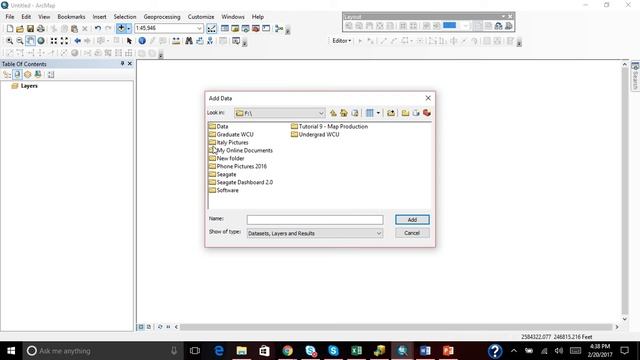640x360 pixels.
Task: Click the Open map document icon
Action: coord(20,29)
